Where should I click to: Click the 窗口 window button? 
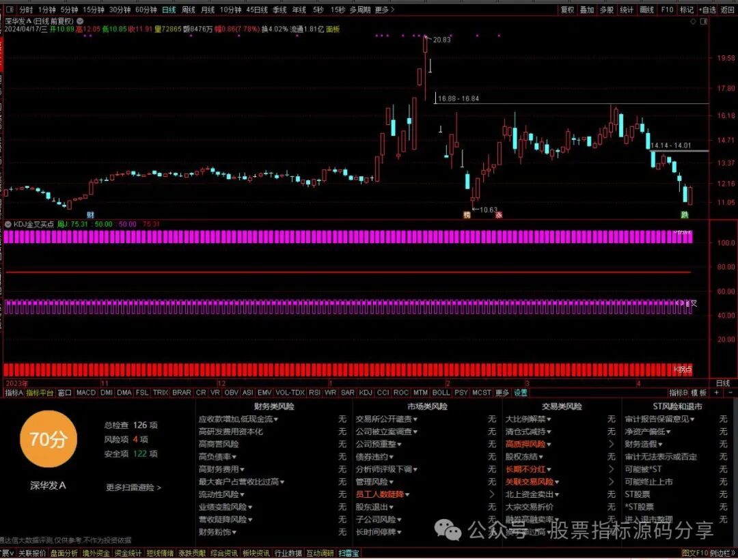pos(64,392)
